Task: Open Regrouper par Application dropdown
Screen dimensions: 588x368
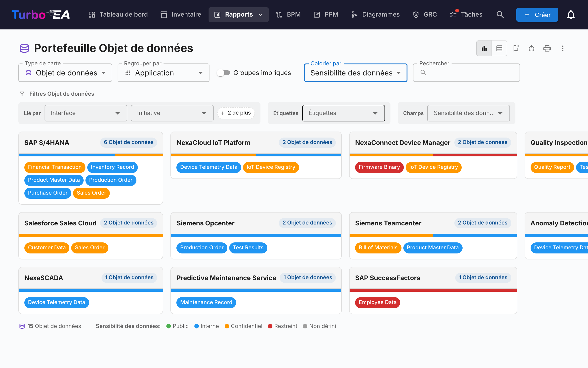Action: pyautogui.click(x=163, y=73)
